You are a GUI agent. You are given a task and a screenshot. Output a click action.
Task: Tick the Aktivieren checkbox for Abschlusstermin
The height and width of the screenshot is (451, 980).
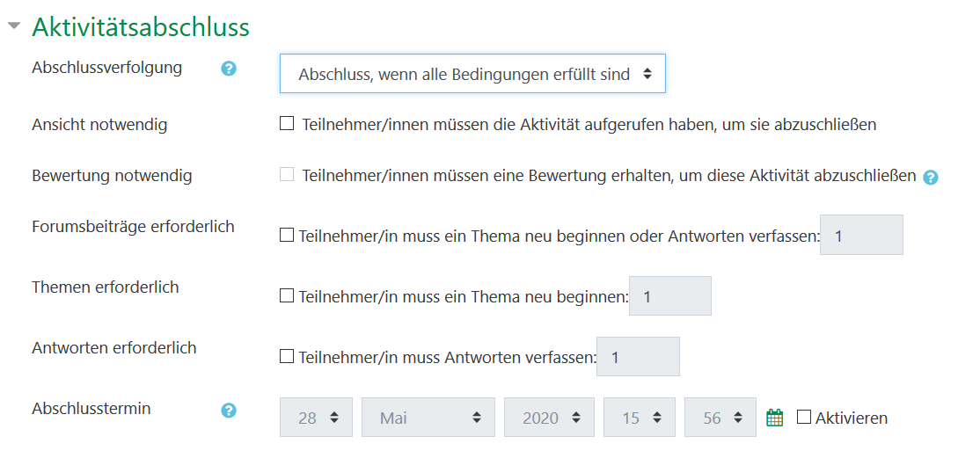(804, 417)
